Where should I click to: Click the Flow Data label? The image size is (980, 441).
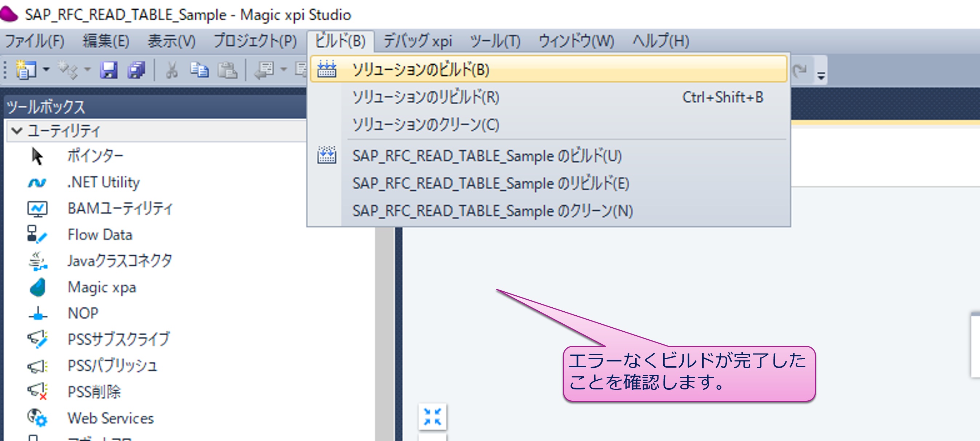100,235
